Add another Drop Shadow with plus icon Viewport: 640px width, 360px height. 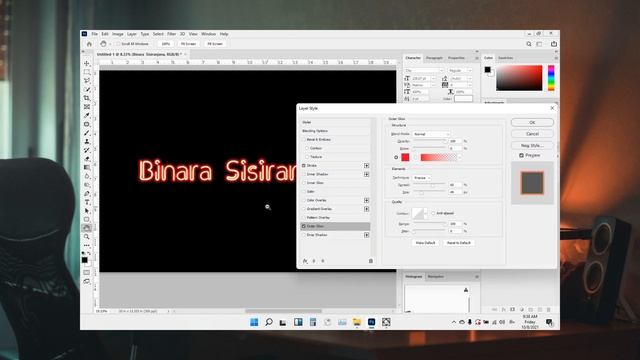367,235
